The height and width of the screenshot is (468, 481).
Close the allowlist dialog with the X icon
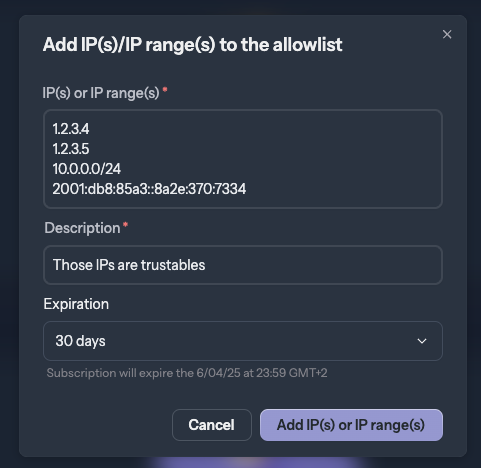[x=447, y=34]
